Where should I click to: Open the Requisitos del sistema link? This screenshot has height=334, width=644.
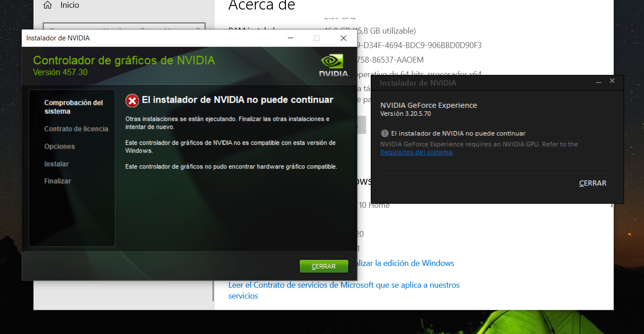click(x=416, y=152)
